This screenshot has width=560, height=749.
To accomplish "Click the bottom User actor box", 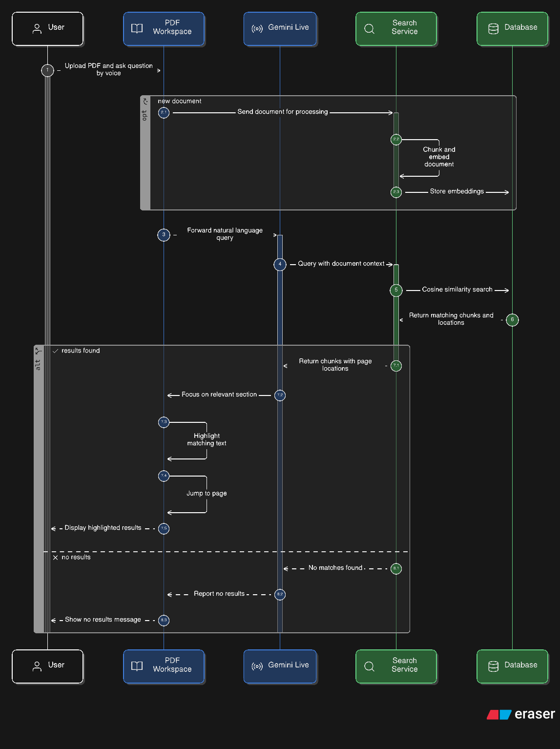I will point(47,666).
